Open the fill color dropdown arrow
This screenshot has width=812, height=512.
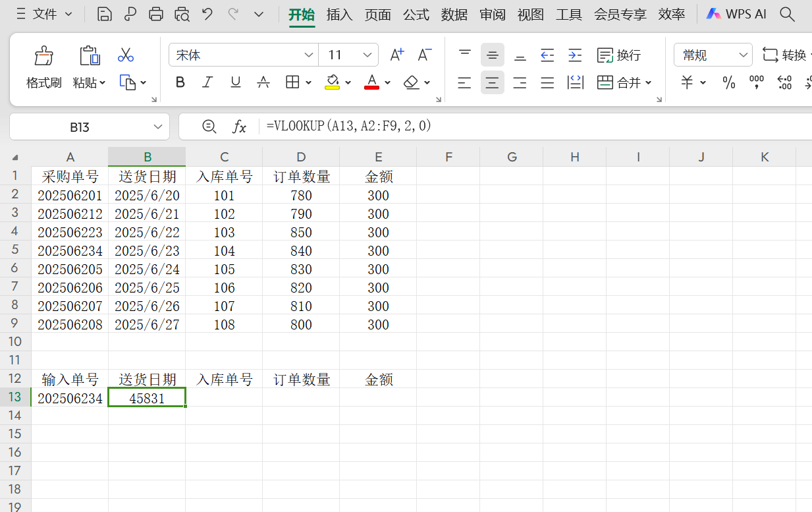(x=347, y=82)
